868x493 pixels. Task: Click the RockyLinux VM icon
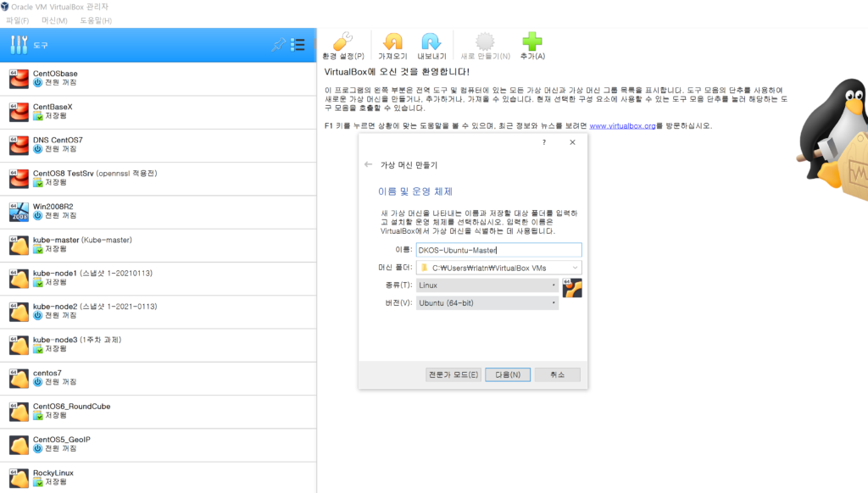click(19, 478)
